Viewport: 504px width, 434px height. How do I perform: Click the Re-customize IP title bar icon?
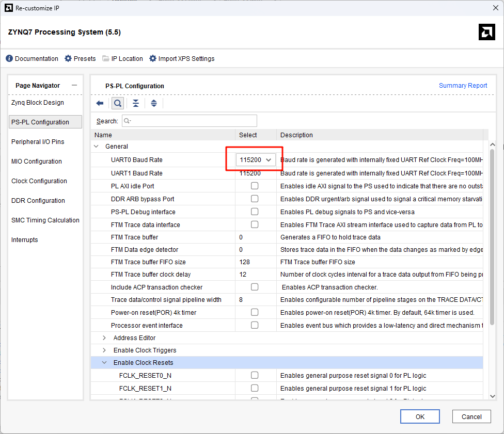point(9,8)
